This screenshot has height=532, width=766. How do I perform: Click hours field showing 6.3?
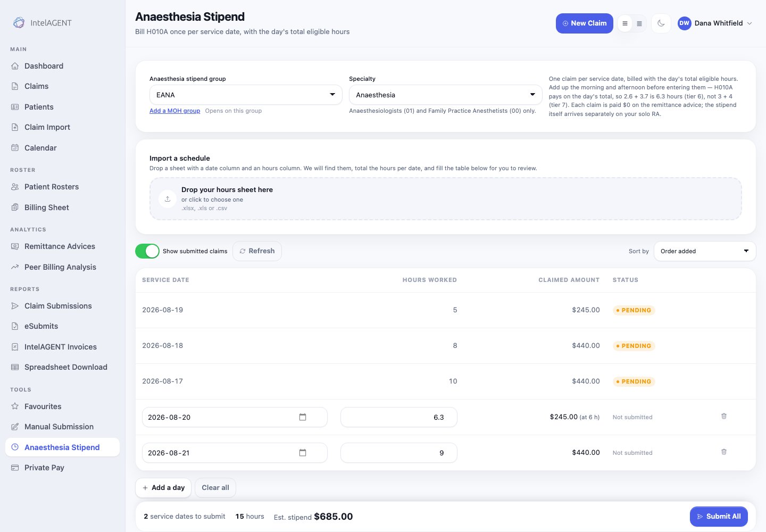[398, 417]
